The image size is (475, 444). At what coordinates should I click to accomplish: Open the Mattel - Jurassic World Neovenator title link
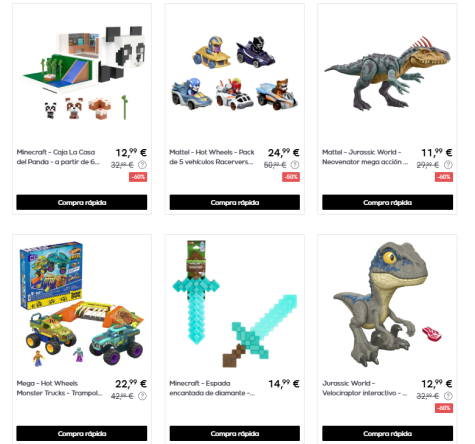[x=365, y=157]
